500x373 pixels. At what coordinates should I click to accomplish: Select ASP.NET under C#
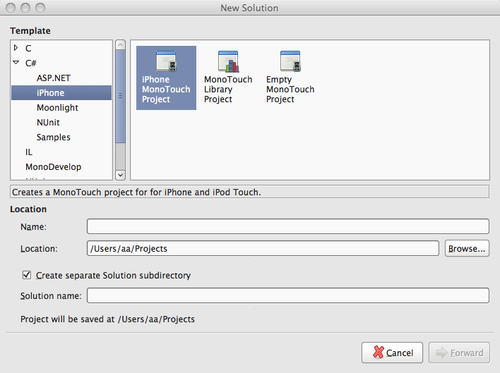53,78
